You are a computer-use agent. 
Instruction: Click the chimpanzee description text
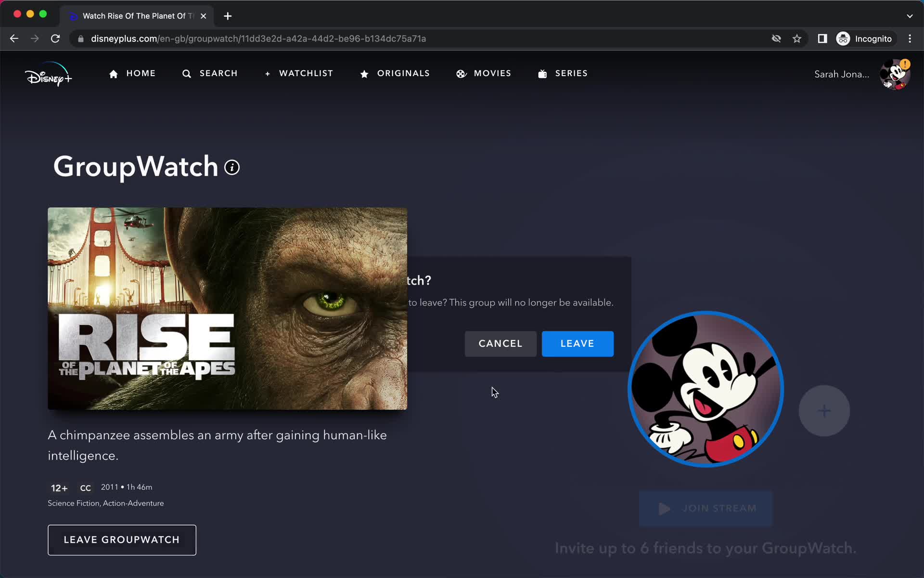coord(217,445)
